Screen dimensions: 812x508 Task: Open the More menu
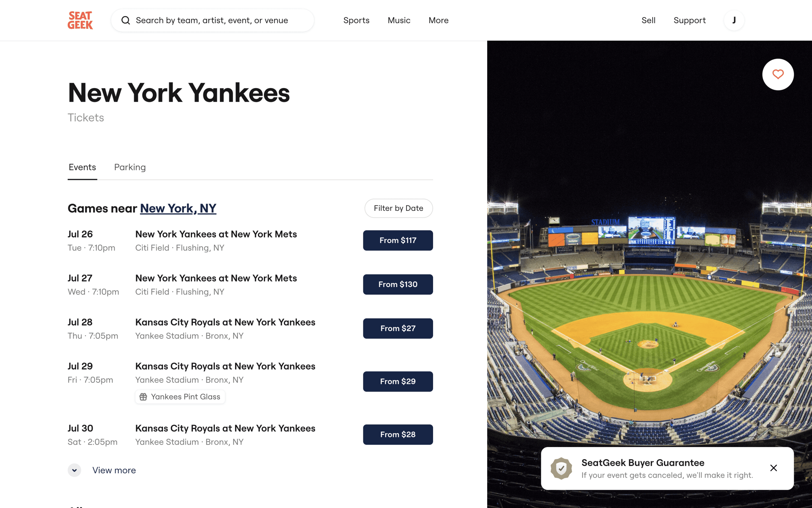(x=438, y=20)
